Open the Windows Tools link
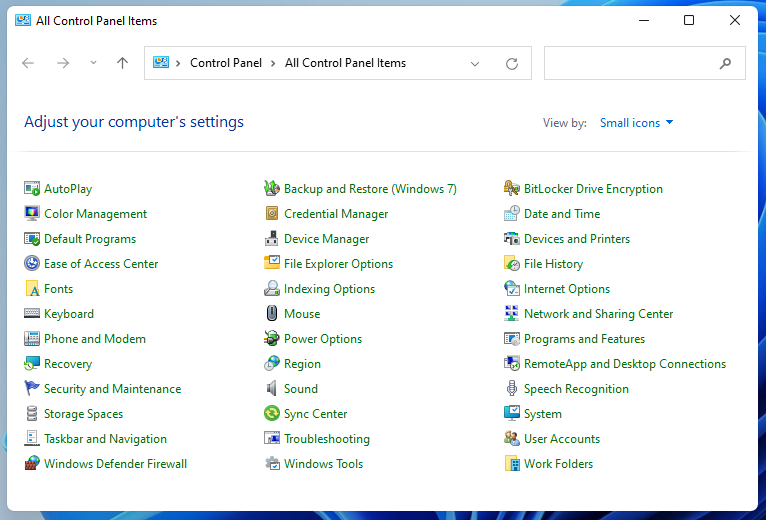The image size is (766, 520). pyautogui.click(x=323, y=463)
